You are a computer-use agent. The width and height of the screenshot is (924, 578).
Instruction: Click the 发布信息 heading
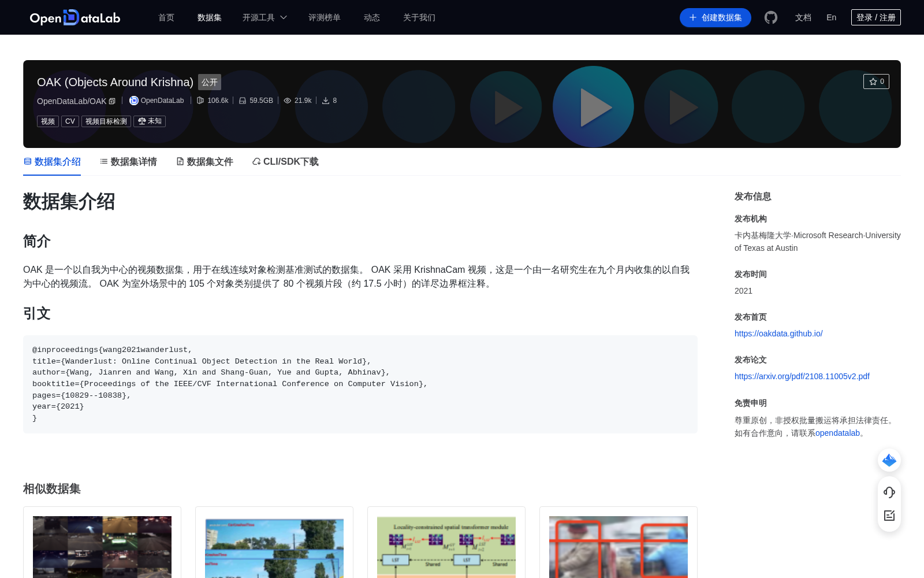point(753,197)
